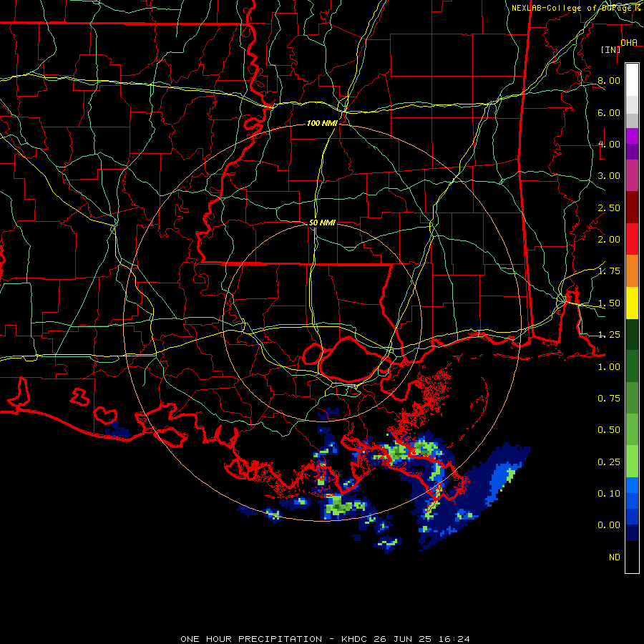The width and height of the screenshot is (644, 644).
Task: Click the white color swatch in the legend
Action: 632,80
